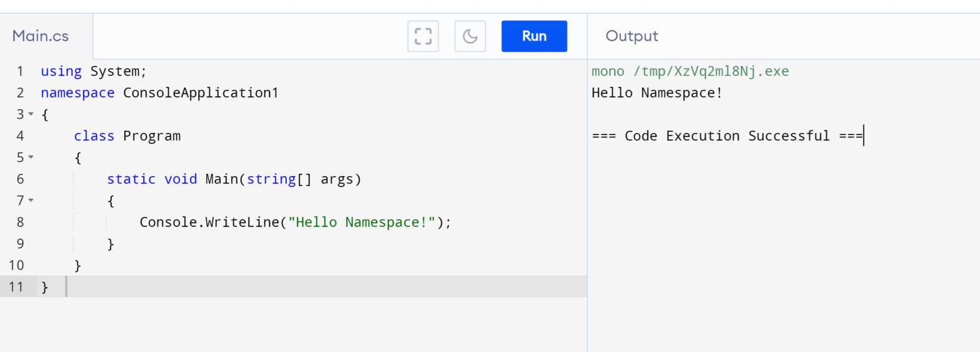Collapse the namespace block at line 3

point(31,114)
